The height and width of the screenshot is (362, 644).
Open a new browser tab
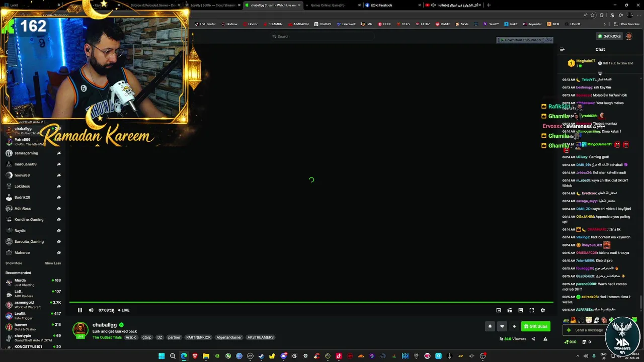pos(489,5)
